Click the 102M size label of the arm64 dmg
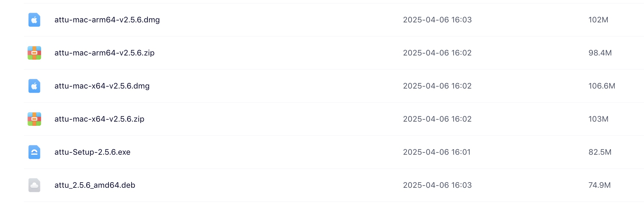The width and height of the screenshot is (644, 203). tap(598, 20)
